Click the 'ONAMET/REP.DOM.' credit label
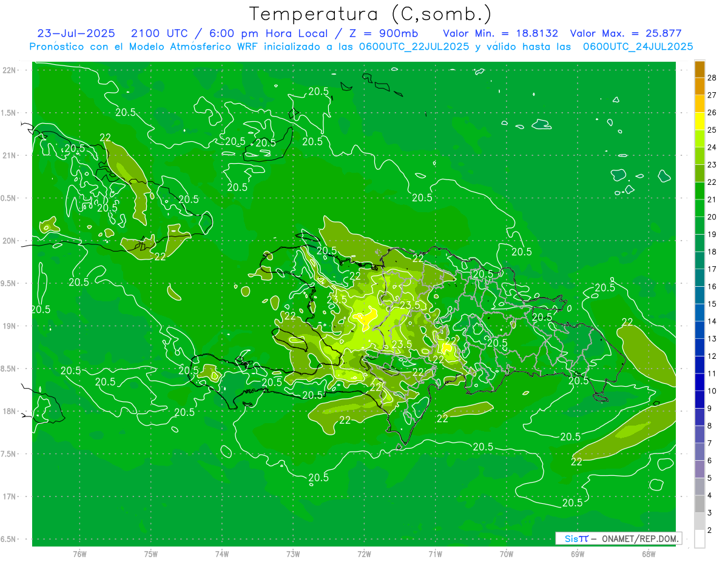The width and height of the screenshot is (728, 562). pyautogui.click(x=640, y=538)
